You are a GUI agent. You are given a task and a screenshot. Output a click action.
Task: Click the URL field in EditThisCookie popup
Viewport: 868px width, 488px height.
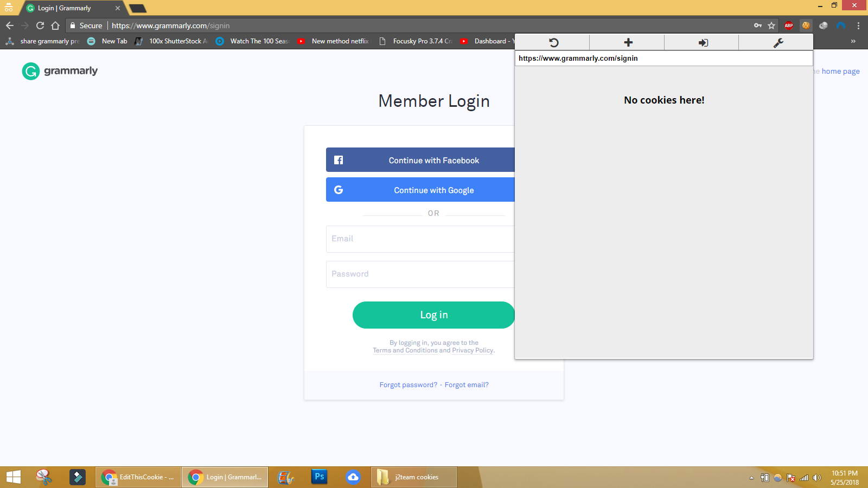[x=663, y=58]
